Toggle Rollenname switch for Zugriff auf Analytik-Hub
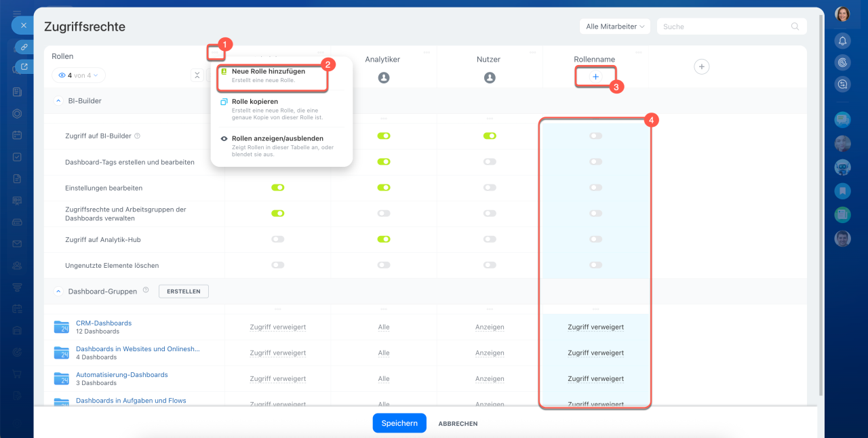This screenshot has width=868, height=438. 595,239
